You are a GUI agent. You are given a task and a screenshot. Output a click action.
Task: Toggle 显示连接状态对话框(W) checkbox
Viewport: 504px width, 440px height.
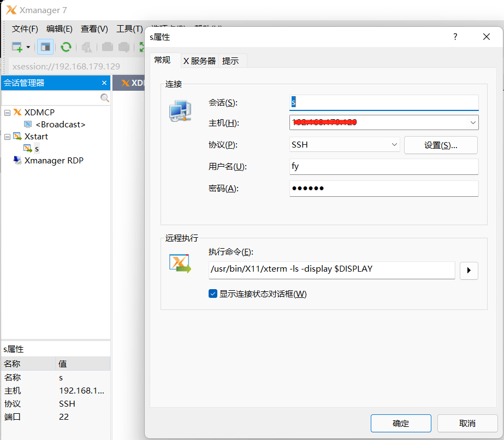point(213,294)
